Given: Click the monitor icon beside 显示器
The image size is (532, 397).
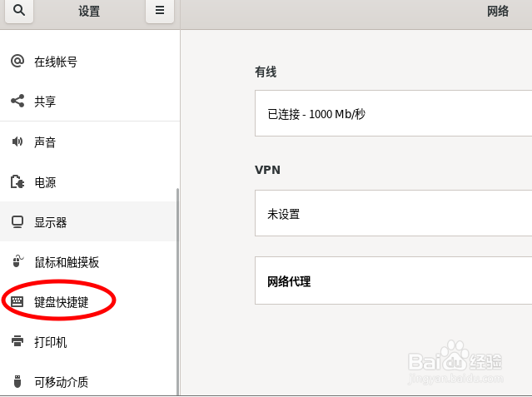Looking at the screenshot, I should [x=17, y=222].
